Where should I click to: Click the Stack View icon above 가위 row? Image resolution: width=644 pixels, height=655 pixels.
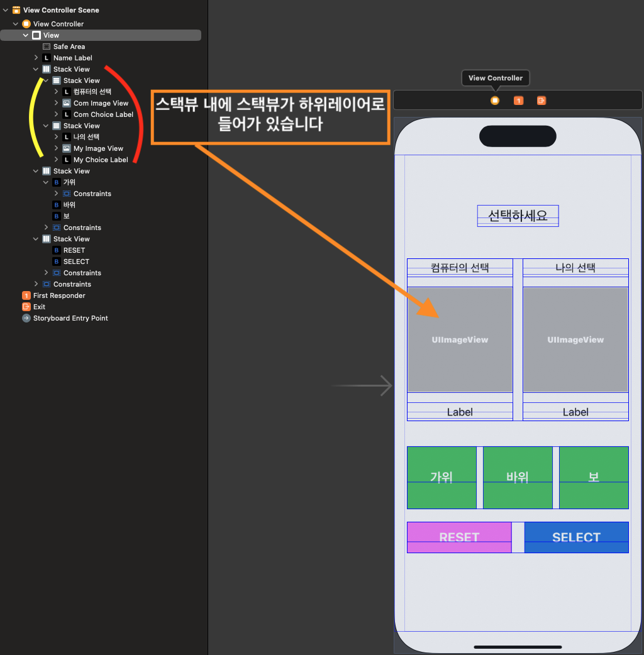pos(47,171)
